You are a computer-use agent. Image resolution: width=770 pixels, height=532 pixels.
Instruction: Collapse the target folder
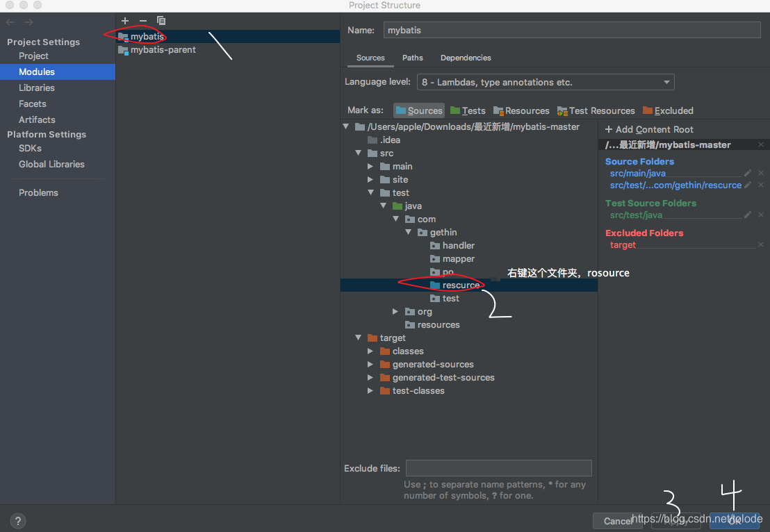(359, 338)
